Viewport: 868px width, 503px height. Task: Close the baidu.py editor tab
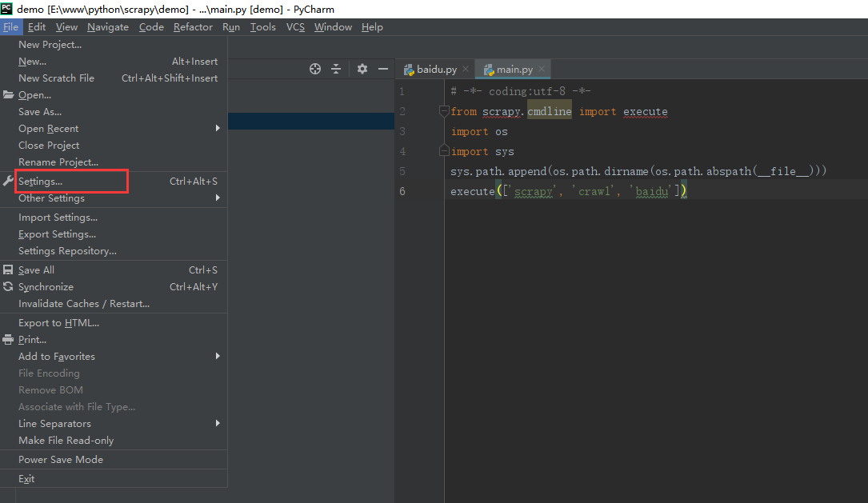466,70
